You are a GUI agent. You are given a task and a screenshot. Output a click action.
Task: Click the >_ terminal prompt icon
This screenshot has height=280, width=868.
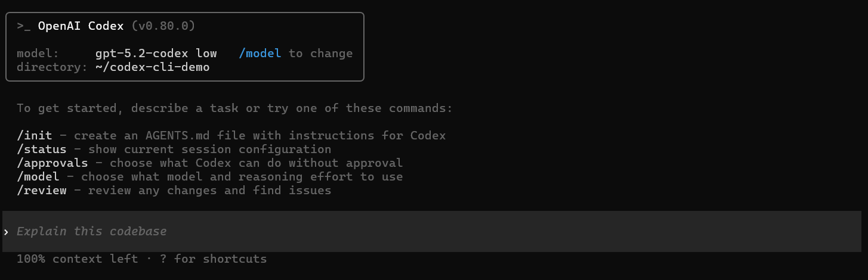click(23, 26)
